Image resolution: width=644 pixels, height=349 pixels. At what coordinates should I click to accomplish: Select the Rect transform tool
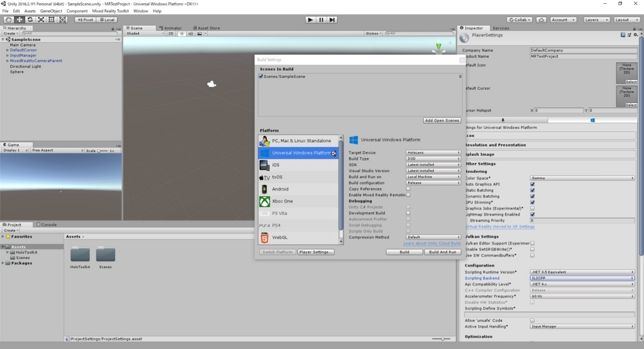[52, 19]
